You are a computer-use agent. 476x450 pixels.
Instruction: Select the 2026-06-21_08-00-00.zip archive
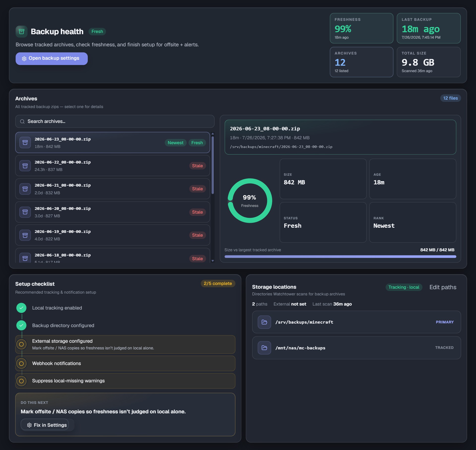(x=113, y=189)
